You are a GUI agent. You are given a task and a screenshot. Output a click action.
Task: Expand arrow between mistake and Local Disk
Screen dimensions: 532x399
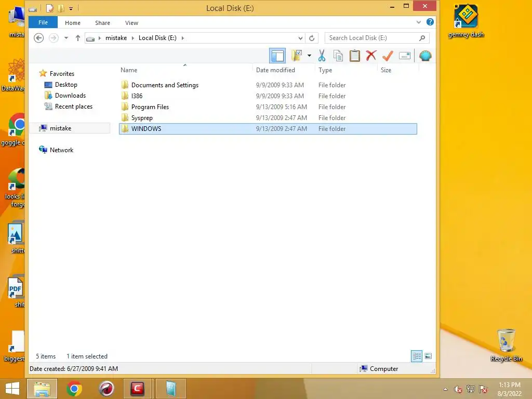[132, 38]
